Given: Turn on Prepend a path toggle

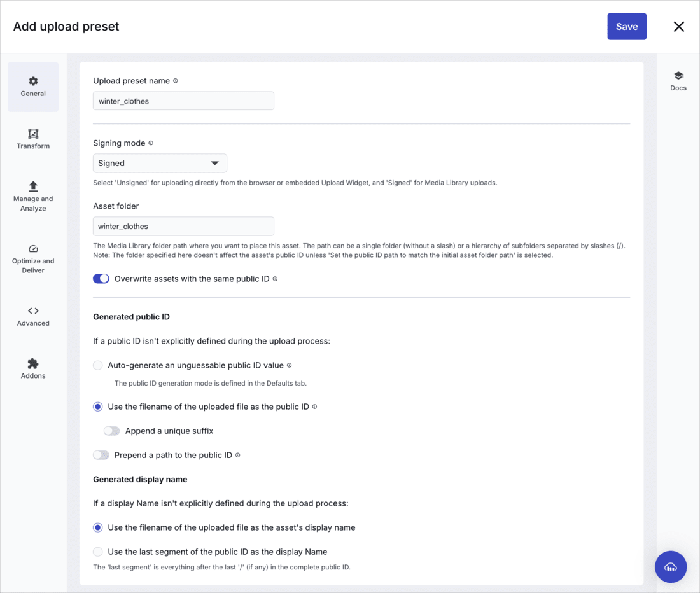Looking at the screenshot, I should click(101, 455).
